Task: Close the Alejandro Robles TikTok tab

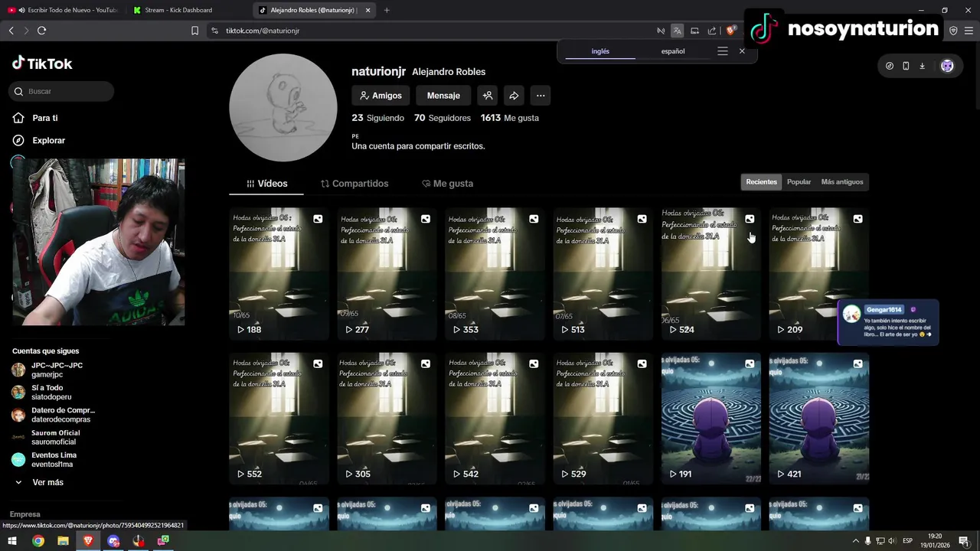Action: (367, 10)
